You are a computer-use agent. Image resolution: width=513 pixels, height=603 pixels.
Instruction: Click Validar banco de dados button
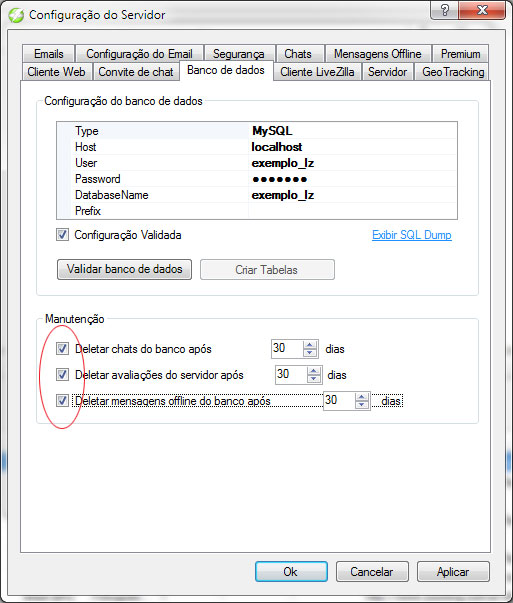pyautogui.click(x=124, y=269)
